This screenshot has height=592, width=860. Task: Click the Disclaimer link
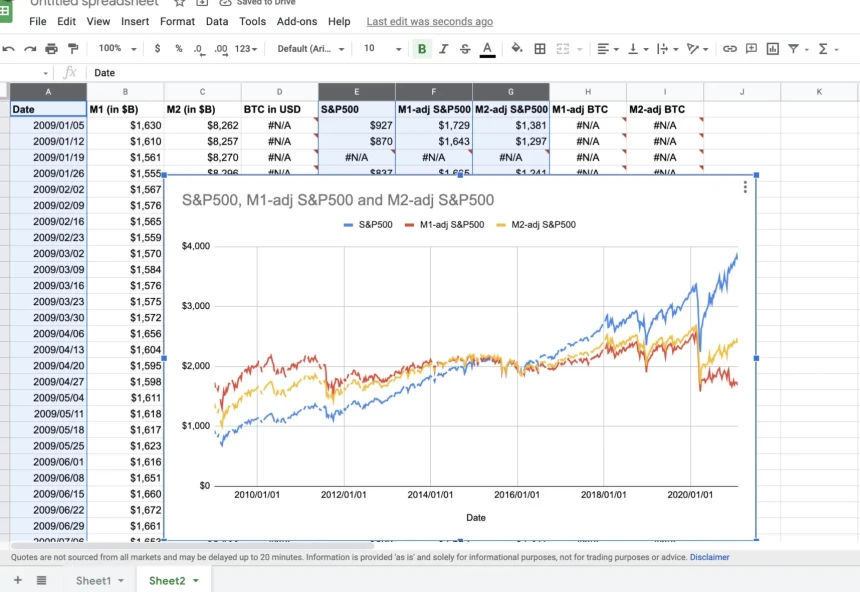[709, 557]
